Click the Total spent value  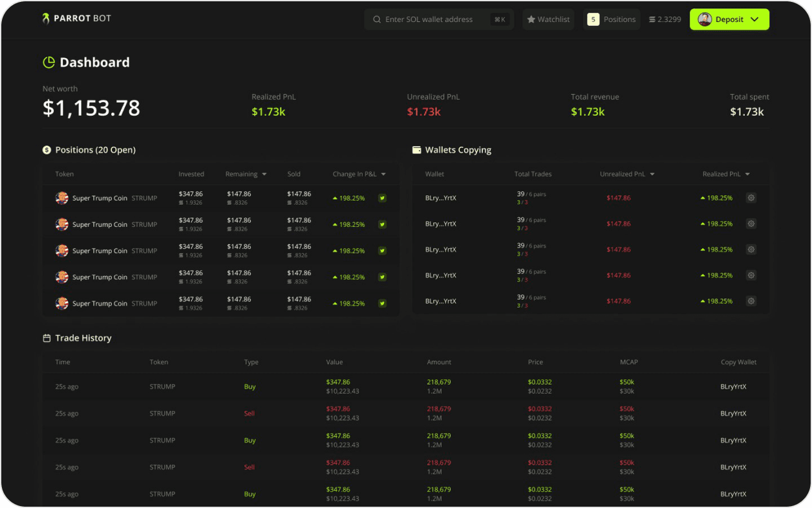point(747,112)
